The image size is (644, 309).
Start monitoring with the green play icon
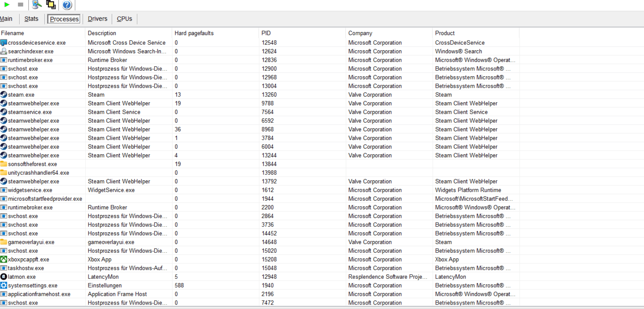pos(7,5)
